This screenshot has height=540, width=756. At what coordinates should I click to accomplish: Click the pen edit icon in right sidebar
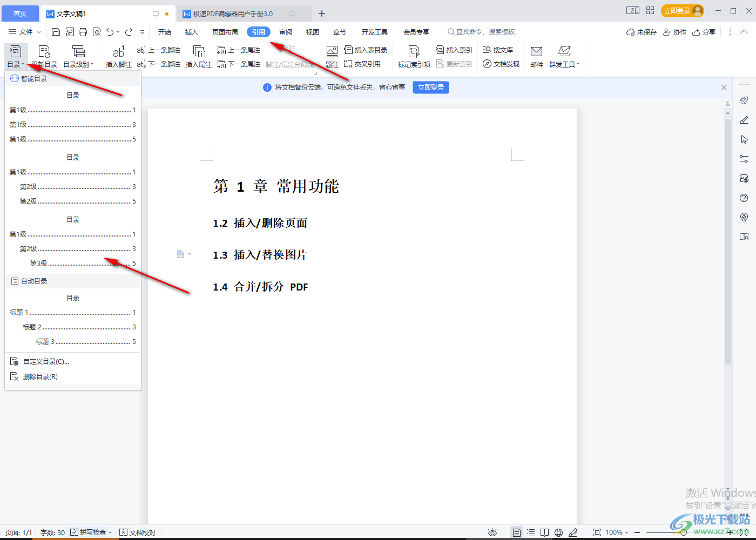(x=744, y=120)
